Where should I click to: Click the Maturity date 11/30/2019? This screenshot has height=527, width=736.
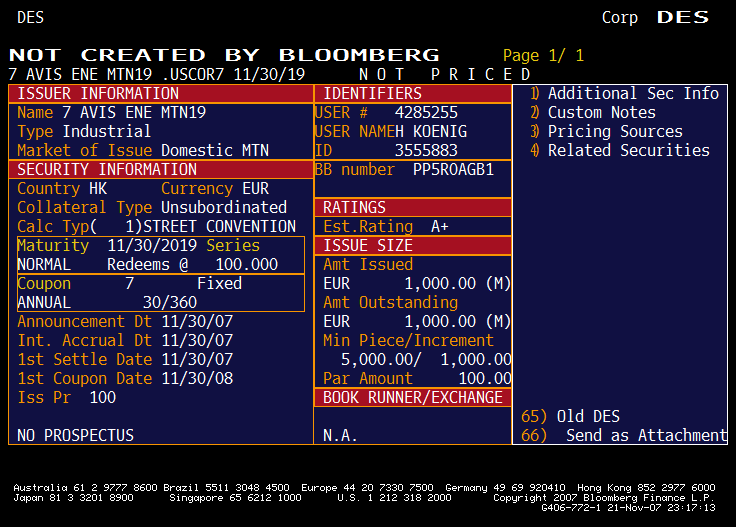tap(152, 245)
